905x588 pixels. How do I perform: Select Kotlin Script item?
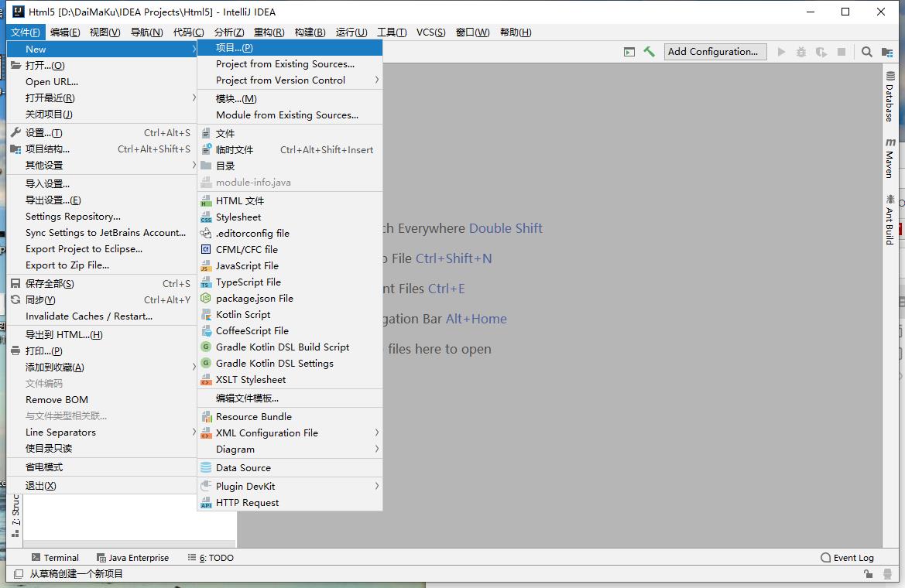pos(290,314)
